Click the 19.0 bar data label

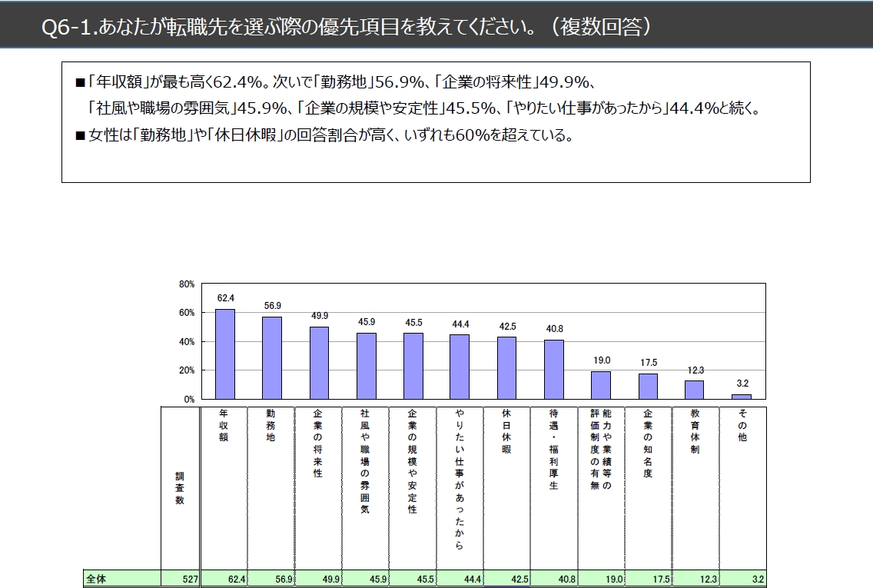[601, 360]
